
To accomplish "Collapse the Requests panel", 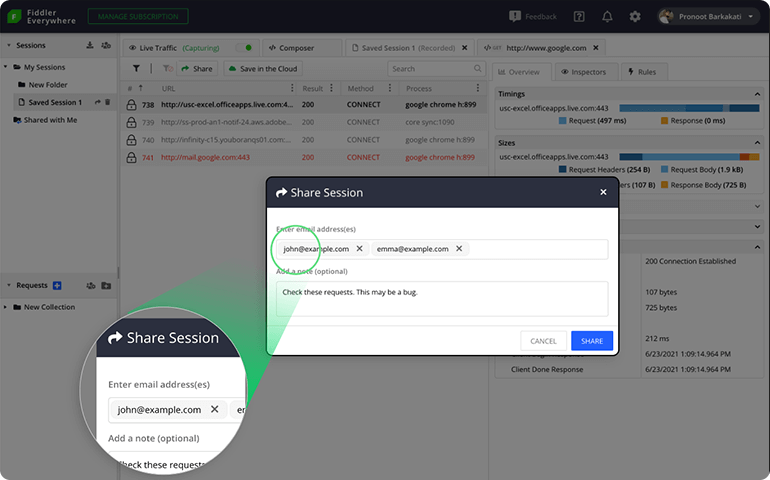I will [x=9, y=285].
